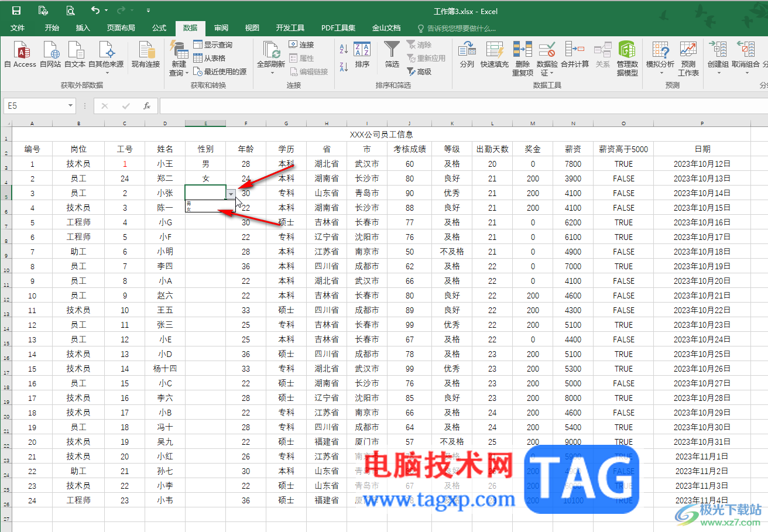Open the existing connections (现有连接) button
Image resolution: width=768 pixels, height=532 pixels.
(x=146, y=54)
